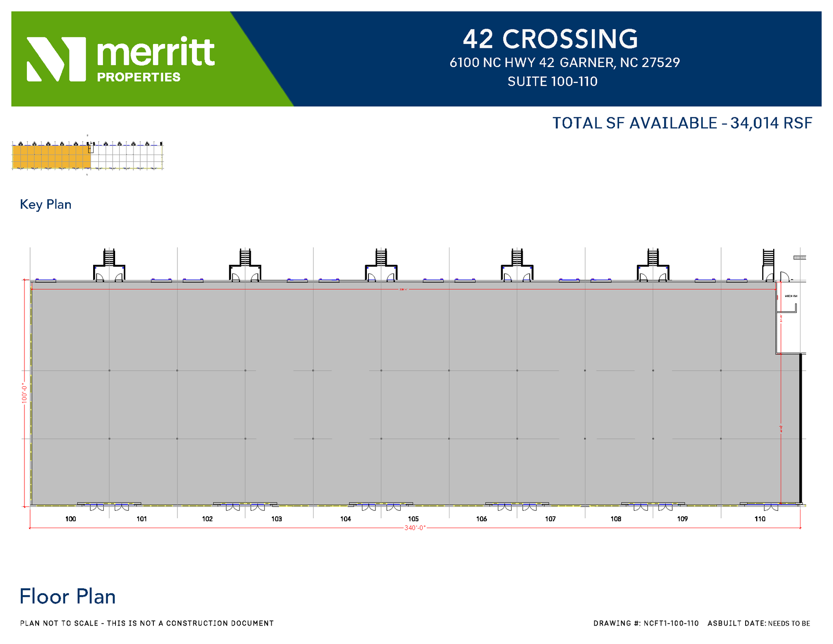The image size is (833, 644).
Task: Click the Key Plan thumbnail
Action: click(87, 155)
